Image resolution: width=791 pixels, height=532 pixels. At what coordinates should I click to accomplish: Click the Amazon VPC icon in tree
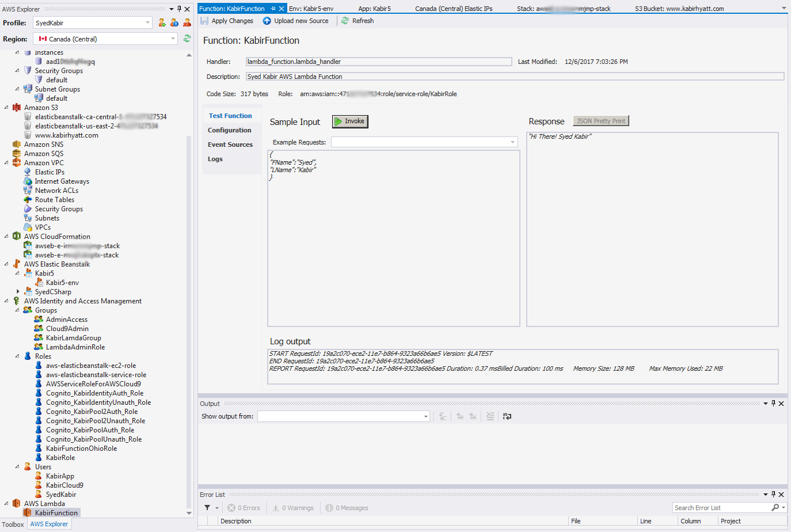[x=17, y=163]
